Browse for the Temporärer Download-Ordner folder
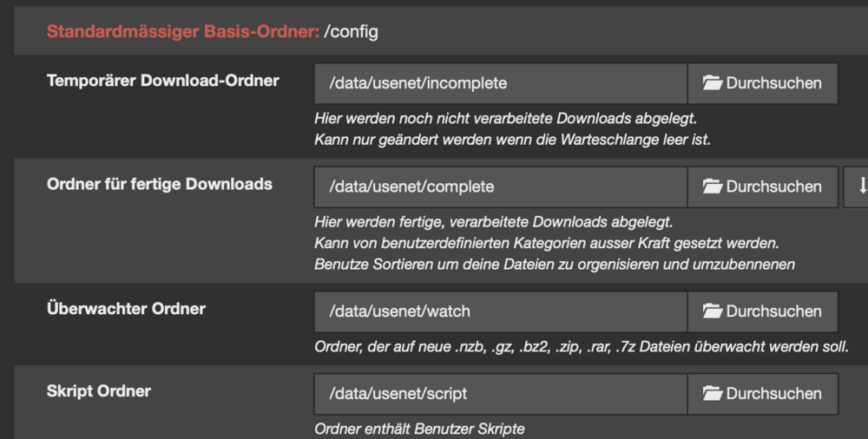This screenshot has height=439, width=868. tap(762, 83)
